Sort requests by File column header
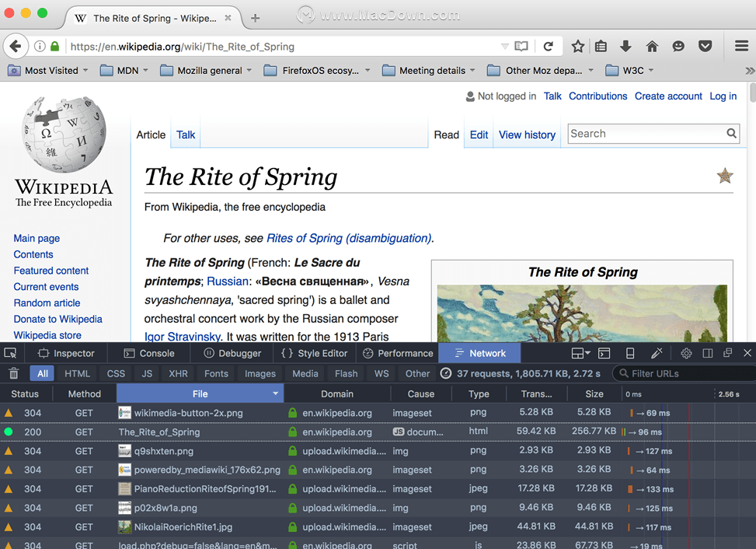The width and height of the screenshot is (756, 549). point(200,393)
